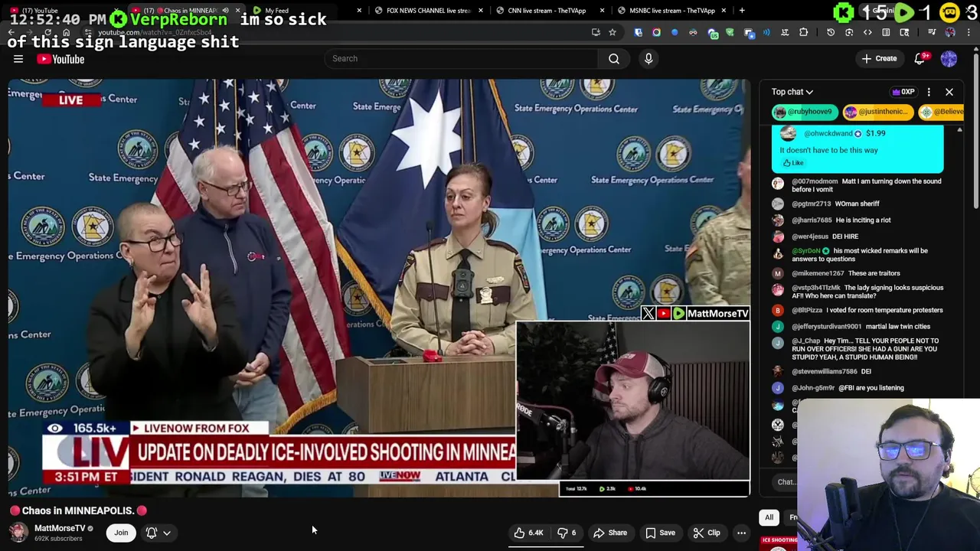Open the browser profile avatar
This screenshot has width=980, height=551.
click(950, 32)
